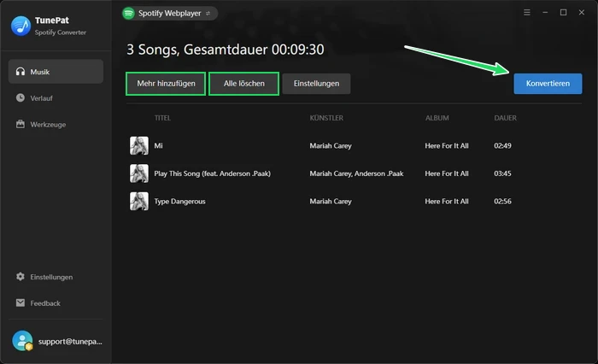Image resolution: width=598 pixels, height=364 pixels.
Task: Open the Musik tab in sidebar
Action: pos(56,72)
